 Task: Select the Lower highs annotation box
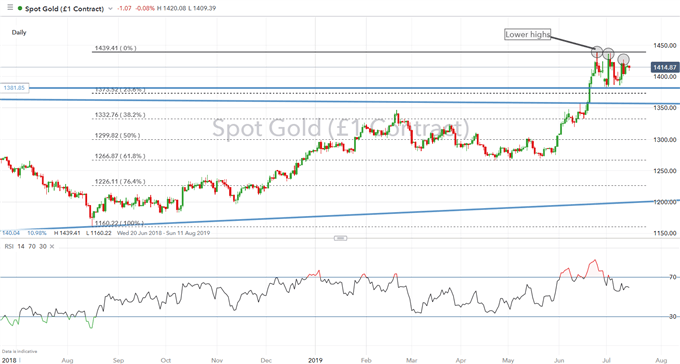[x=527, y=34]
